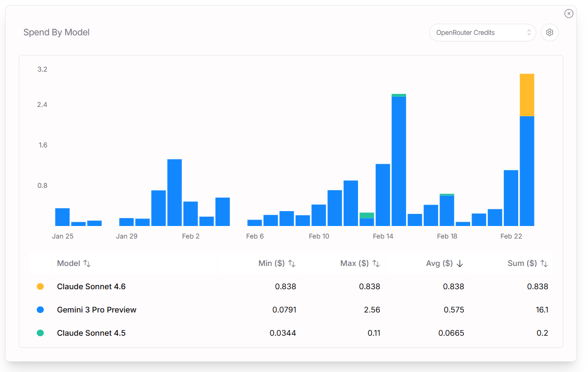Toggle Avg ($) descending sort arrow
The width and height of the screenshot is (588, 372).
click(x=460, y=264)
